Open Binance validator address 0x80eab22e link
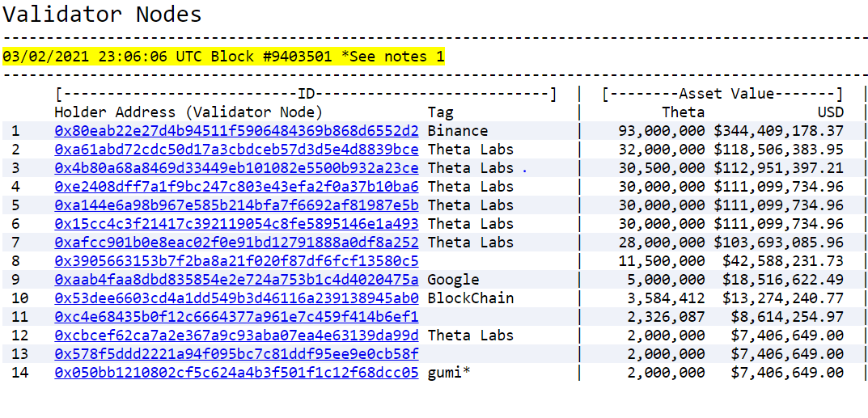This screenshot has height=418, width=868. coord(236,131)
